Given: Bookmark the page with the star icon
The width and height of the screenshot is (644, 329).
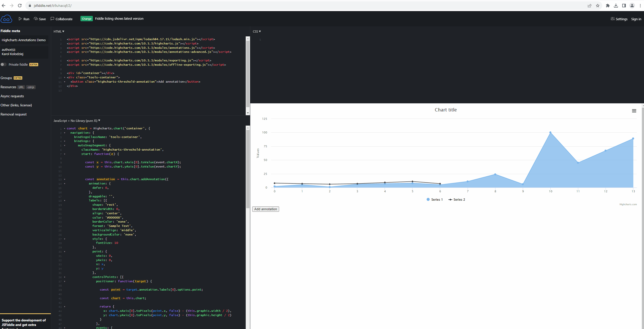Looking at the screenshot, I should tap(598, 5).
